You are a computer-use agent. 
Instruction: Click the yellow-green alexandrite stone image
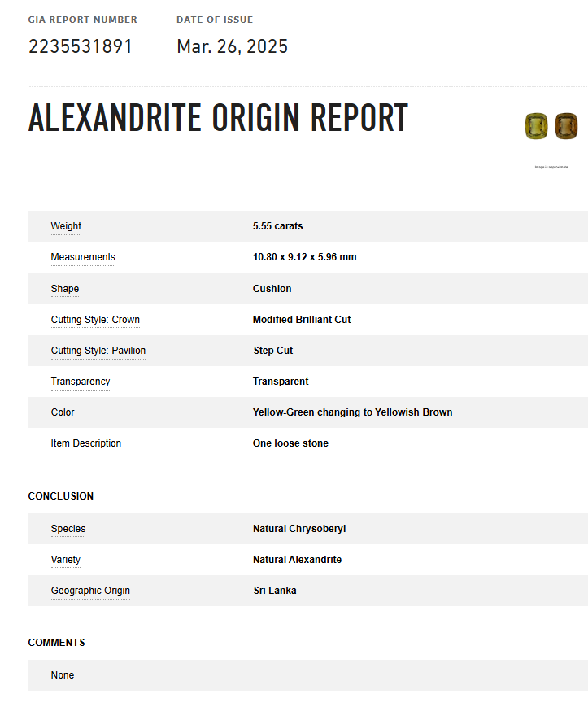[535, 125]
